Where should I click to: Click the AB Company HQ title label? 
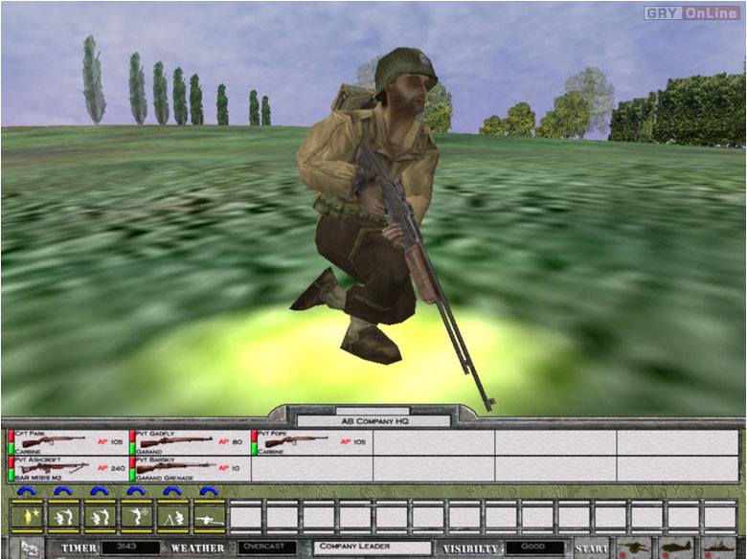[x=373, y=421]
